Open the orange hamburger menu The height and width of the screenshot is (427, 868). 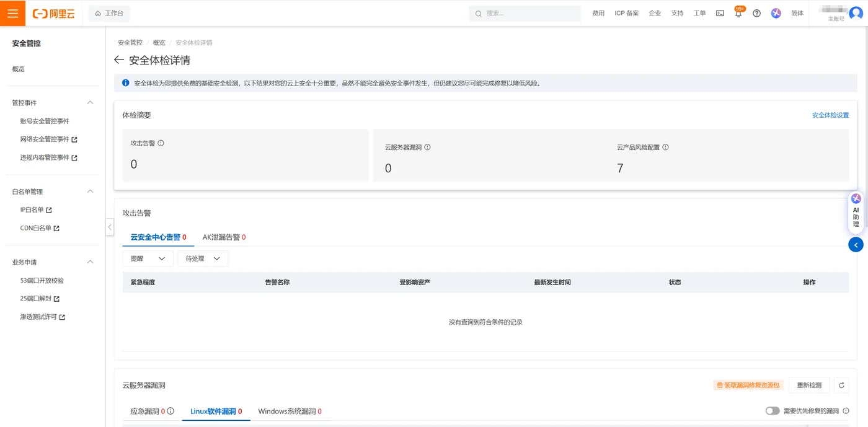click(x=12, y=13)
